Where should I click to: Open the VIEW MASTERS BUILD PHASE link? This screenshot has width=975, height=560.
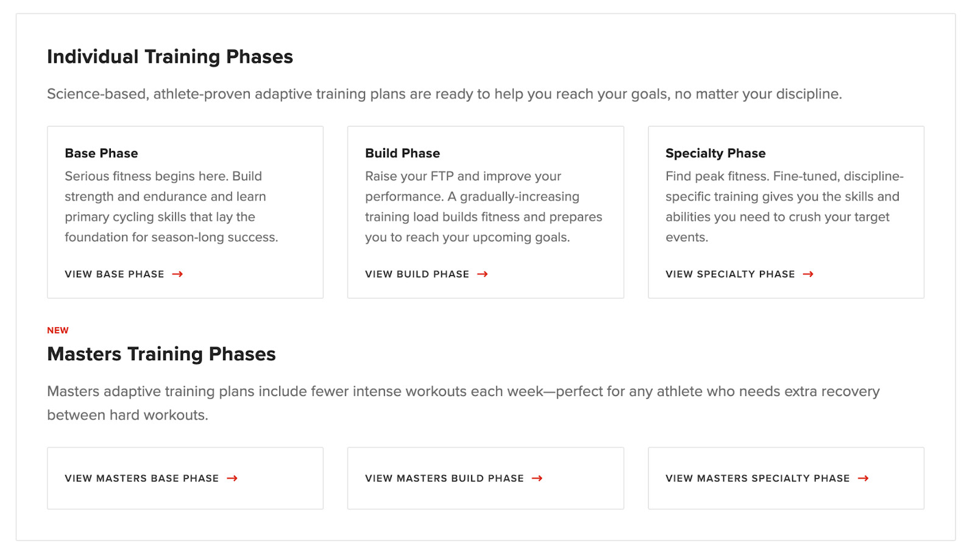pyautogui.click(x=444, y=478)
